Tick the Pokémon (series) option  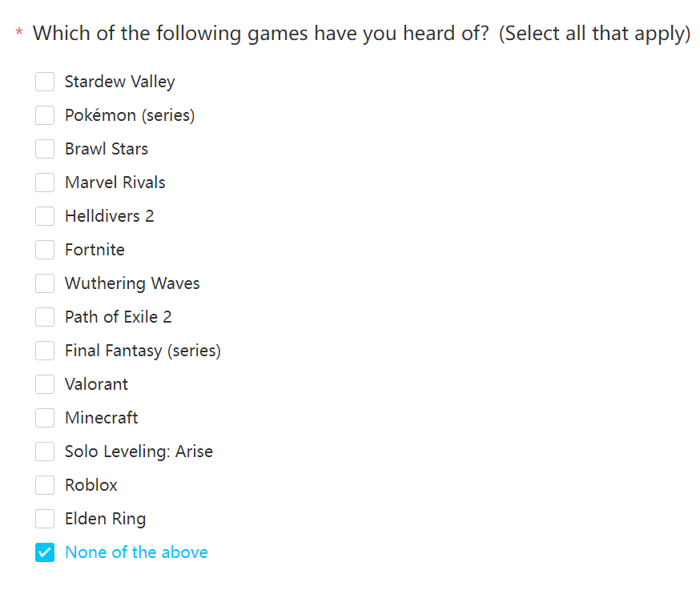pyautogui.click(x=45, y=115)
